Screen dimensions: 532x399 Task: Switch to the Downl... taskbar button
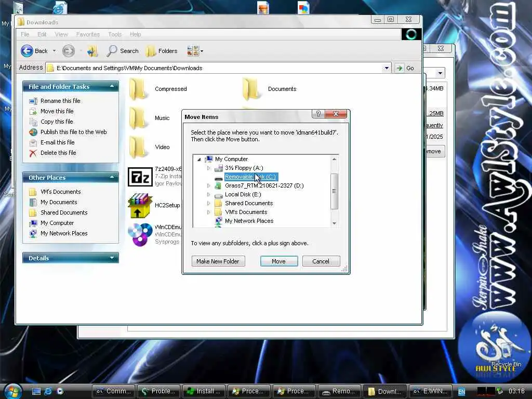pyautogui.click(x=385, y=391)
